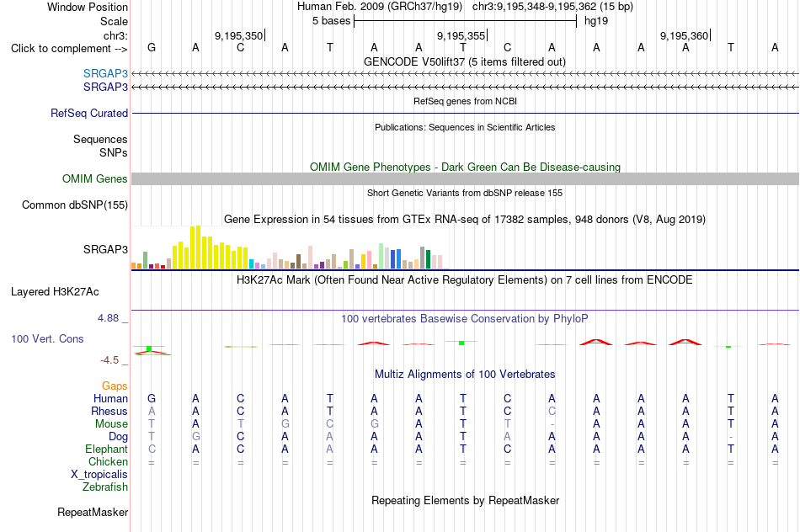Click the G base in the Human alignment row

(152, 398)
